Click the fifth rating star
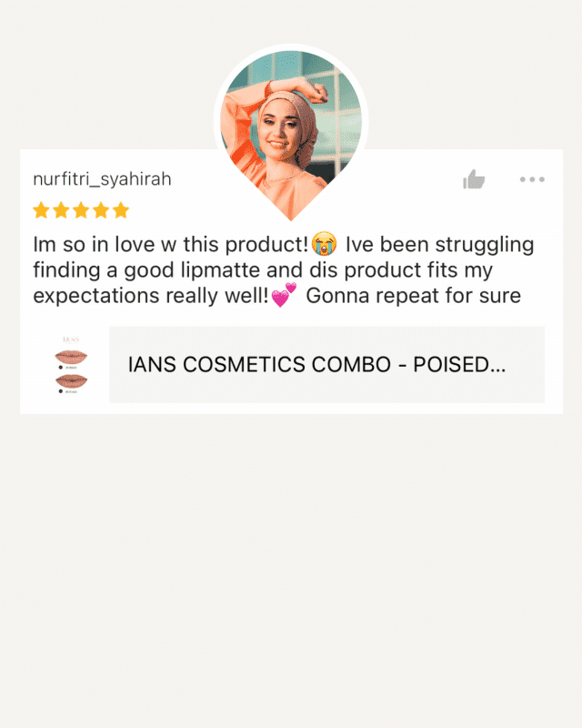The width and height of the screenshot is (582, 728). click(x=121, y=210)
